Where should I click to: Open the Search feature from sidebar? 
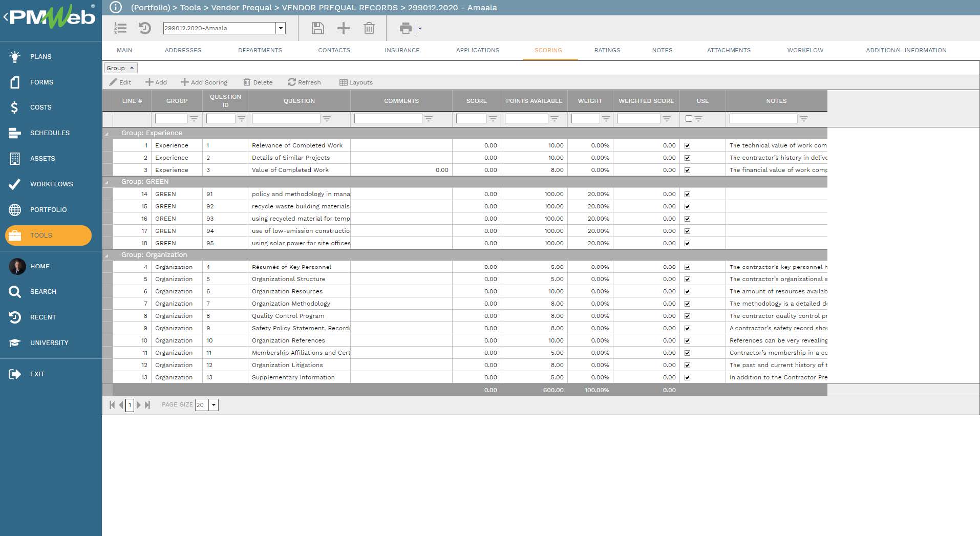tap(43, 291)
